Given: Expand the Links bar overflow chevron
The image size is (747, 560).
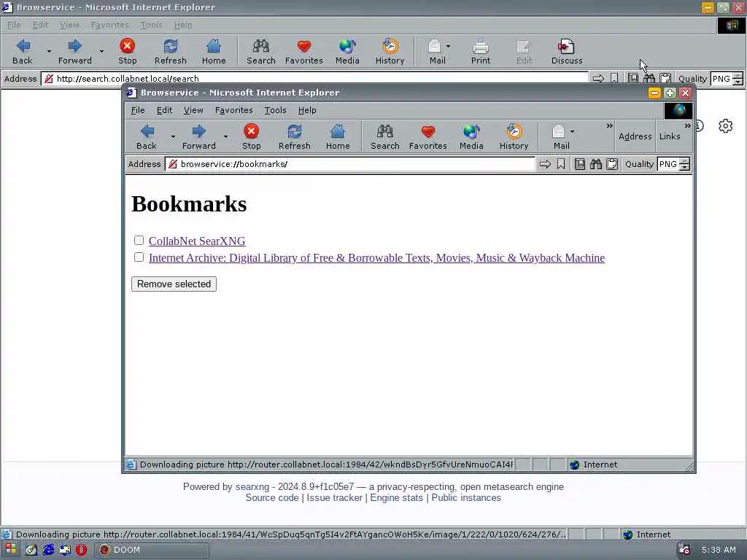Looking at the screenshot, I should point(687,125).
